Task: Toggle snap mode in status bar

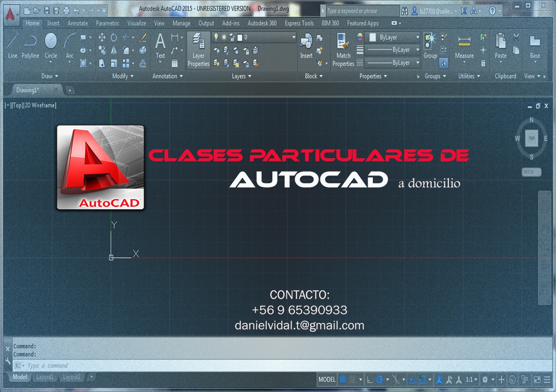Action: (352, 379)
